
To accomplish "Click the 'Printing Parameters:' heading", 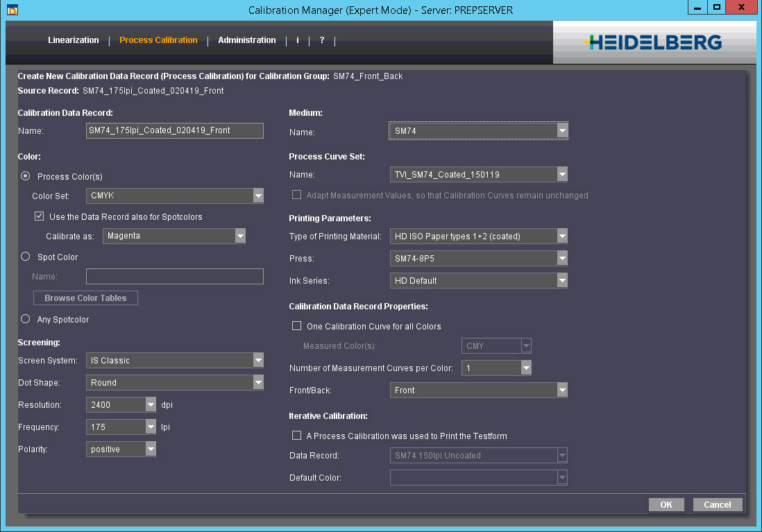I will click(x=330, y=218).
